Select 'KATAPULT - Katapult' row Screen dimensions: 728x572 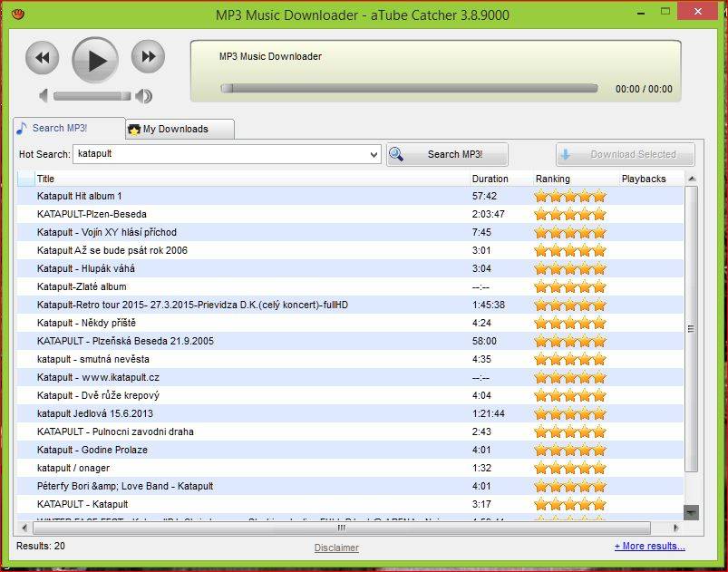click(x=350, y=504)
